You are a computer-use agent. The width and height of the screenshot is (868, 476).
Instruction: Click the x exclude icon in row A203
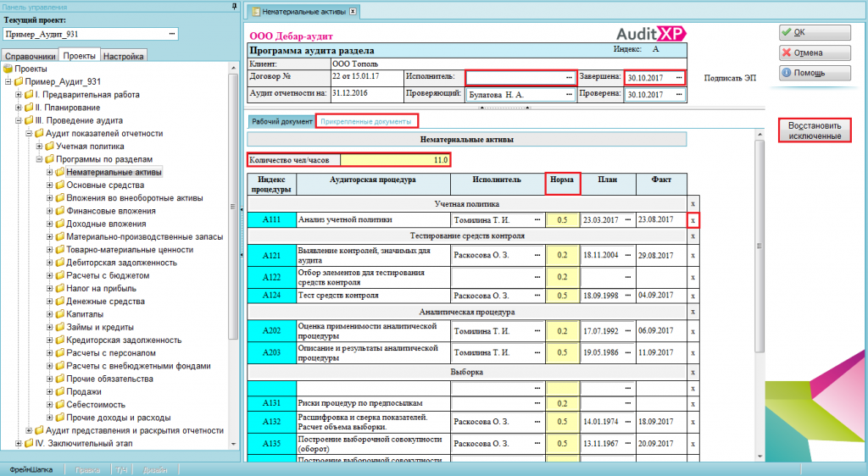pyautogui.click(x=693, y=352)
